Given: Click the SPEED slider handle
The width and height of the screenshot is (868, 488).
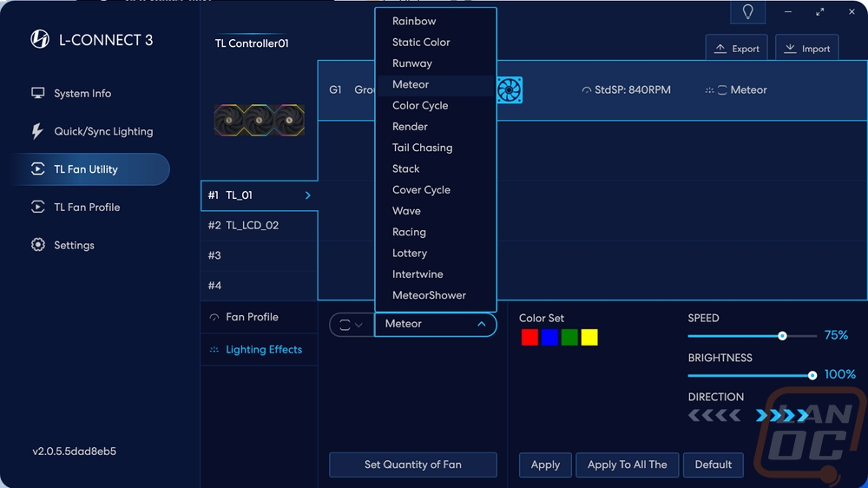Looking at the screenshot, I should (x=782, y=336).
